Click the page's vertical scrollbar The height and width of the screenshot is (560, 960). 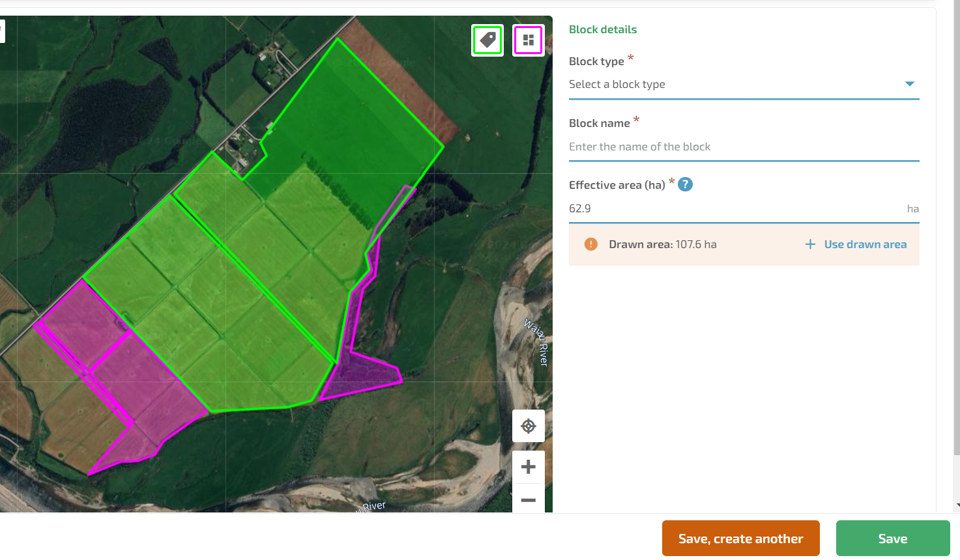pos(956,260)
